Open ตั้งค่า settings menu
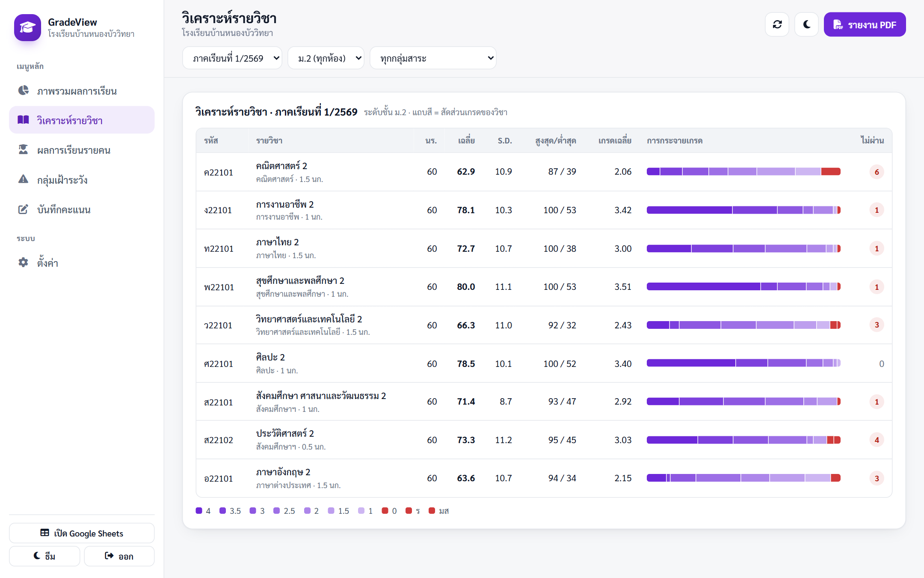 click(82, 262)
